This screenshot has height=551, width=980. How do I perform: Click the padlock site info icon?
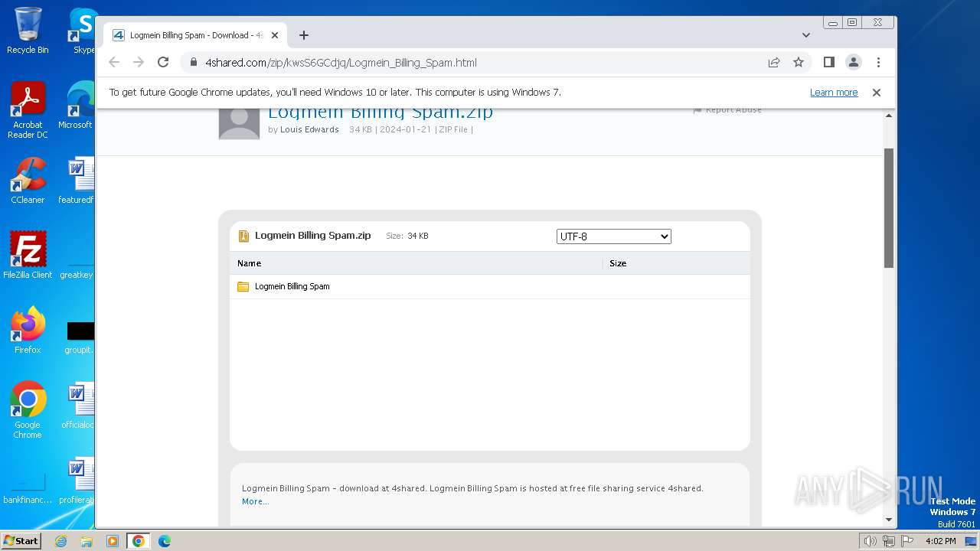pyautogui.click(x=194, y=63)
